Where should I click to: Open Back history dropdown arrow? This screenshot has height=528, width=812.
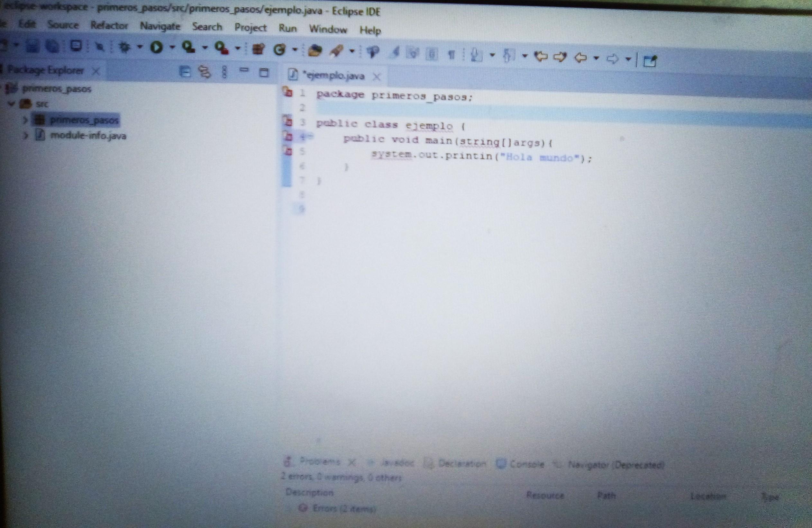click(x=596, y=58)
